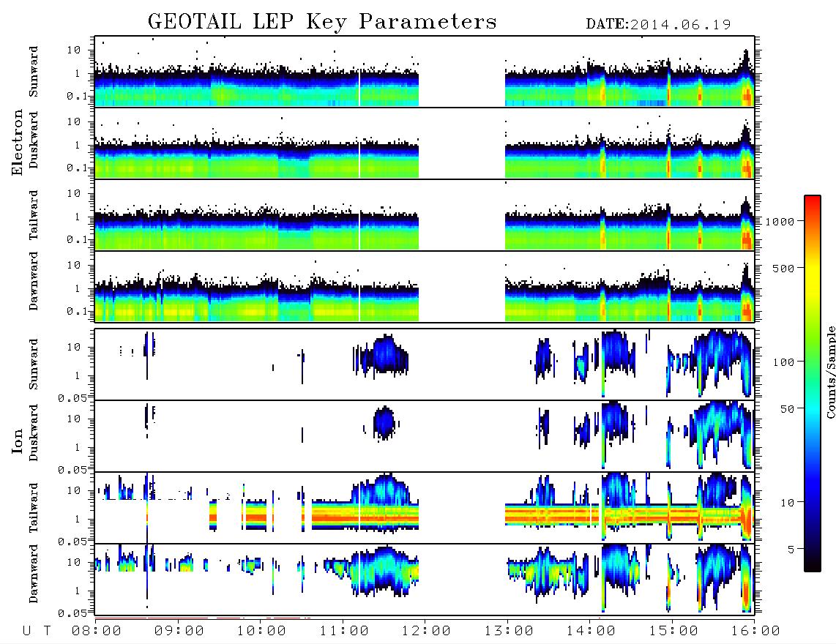Click the Electron group label

tap(17, 142)
